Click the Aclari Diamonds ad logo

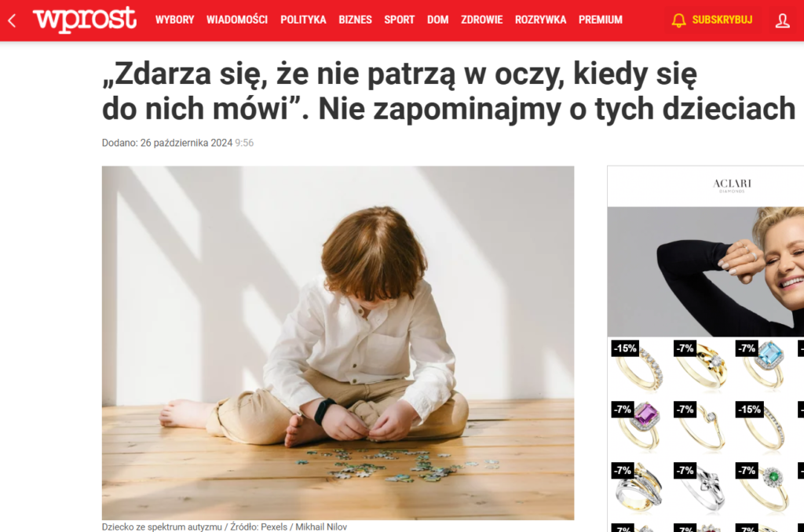(x=732, y=185)
